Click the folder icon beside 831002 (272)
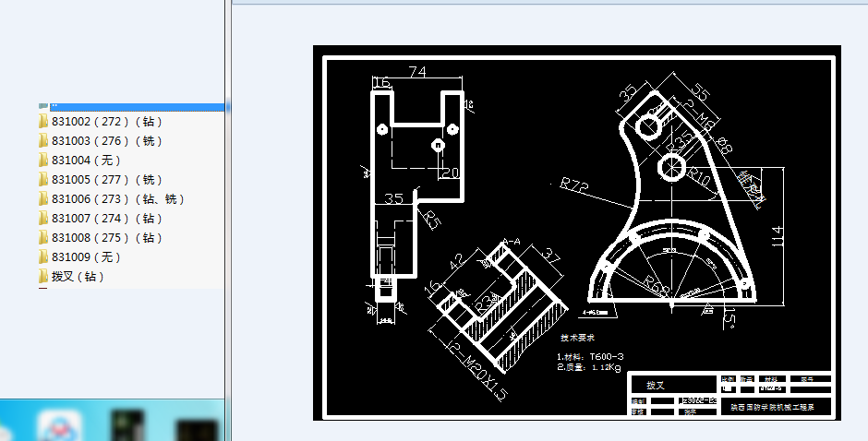This screenshot has height=441, width=868. coord(42,122)
